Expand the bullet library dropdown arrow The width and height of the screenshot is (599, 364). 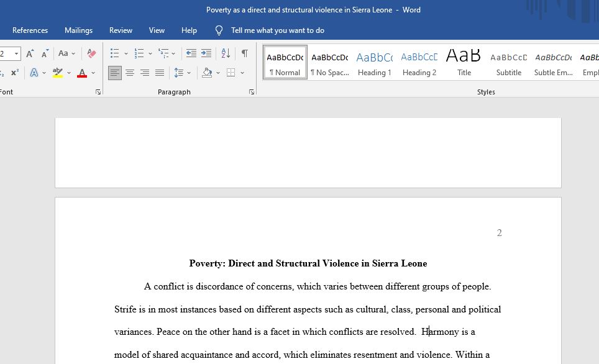tap(126, 53)
